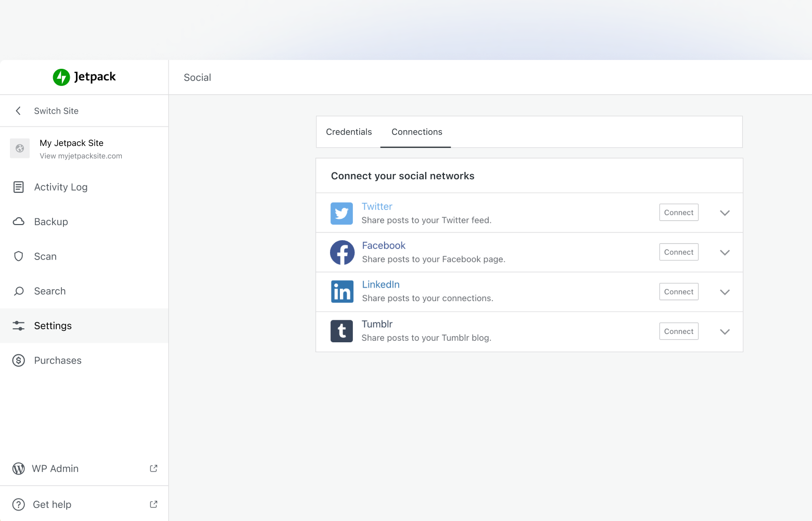Open WP Admin in new tab

coord(55,468)
